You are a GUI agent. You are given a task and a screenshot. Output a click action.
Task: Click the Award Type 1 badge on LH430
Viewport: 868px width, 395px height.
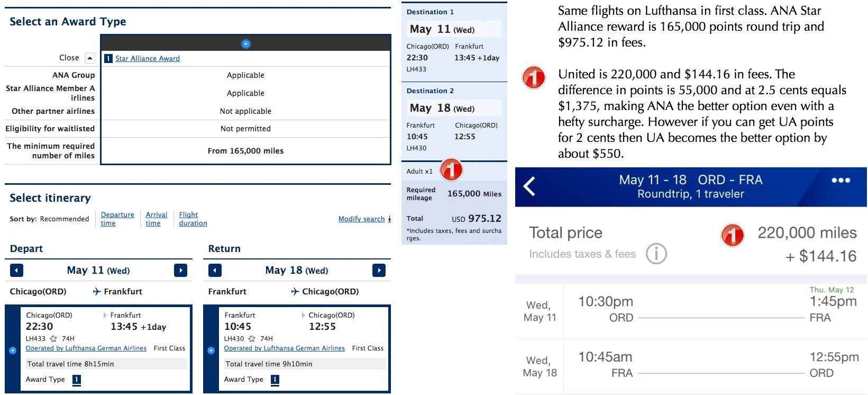click(275, 380)
